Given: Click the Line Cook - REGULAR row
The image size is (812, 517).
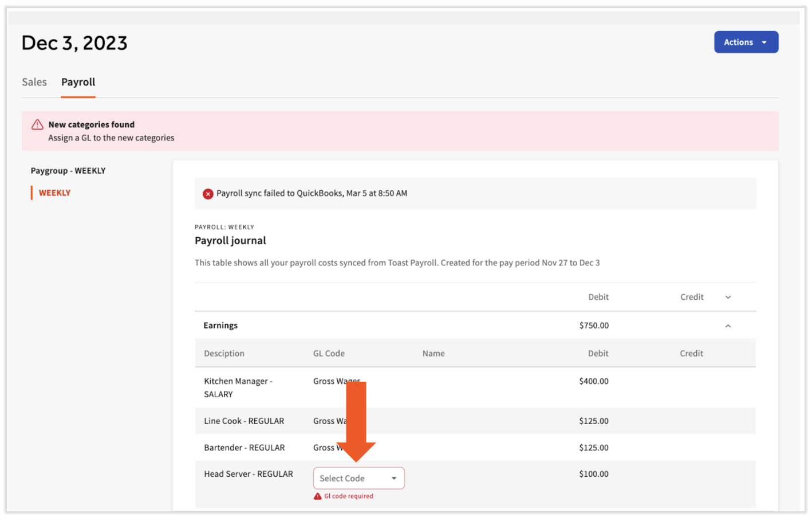Looking at the screenshot, I should tap(244, 421).
